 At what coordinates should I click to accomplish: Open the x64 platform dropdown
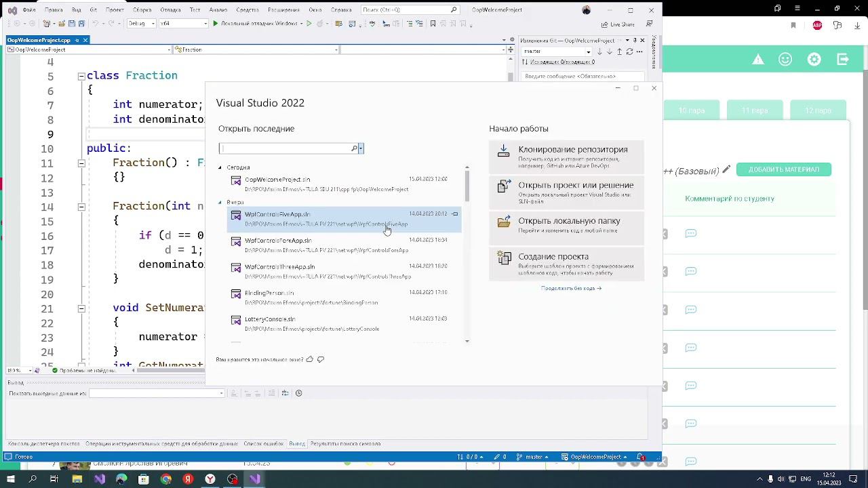[x=183, y=23]
